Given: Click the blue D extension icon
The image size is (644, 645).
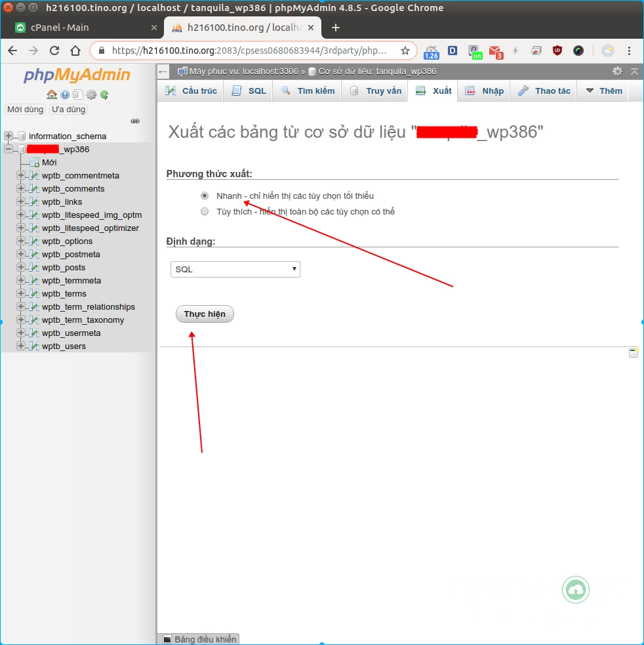Looking at the screenshot, I should [453, 51].
